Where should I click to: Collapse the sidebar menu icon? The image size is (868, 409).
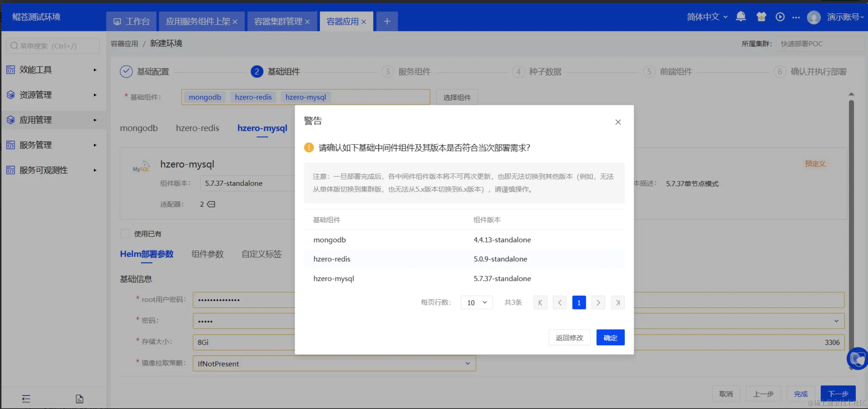[26, 399]
